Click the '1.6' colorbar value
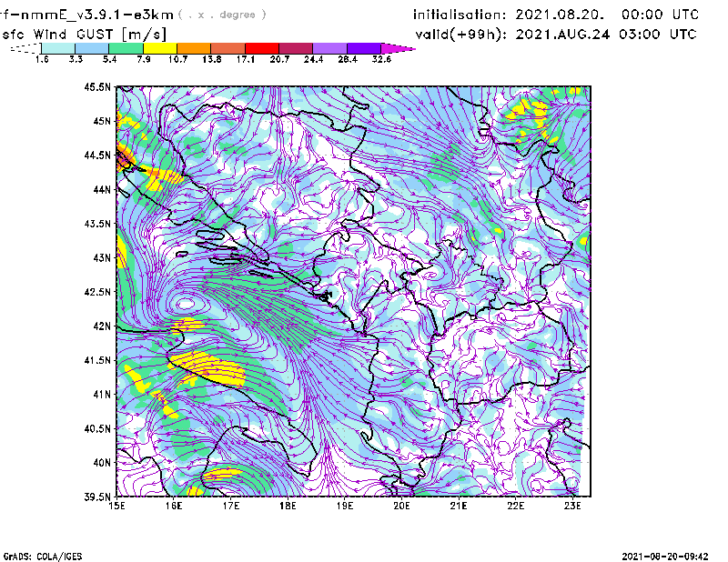The height and width of the screenshot is (562, 728). [42, 59]
